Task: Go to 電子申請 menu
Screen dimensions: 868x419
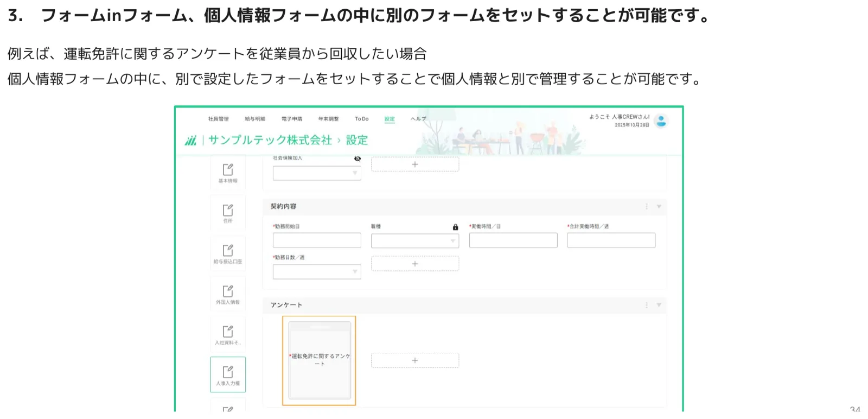Action: point(292,119)
